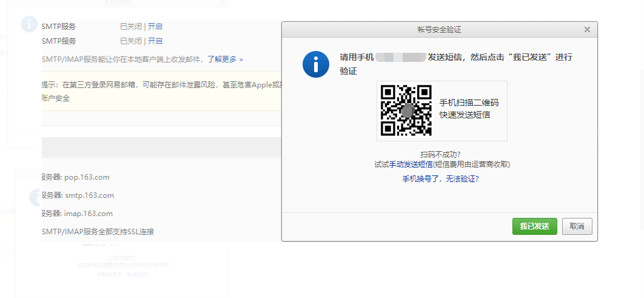
Task: Select the pop.163.com server text
Action: tap(87, 178)
